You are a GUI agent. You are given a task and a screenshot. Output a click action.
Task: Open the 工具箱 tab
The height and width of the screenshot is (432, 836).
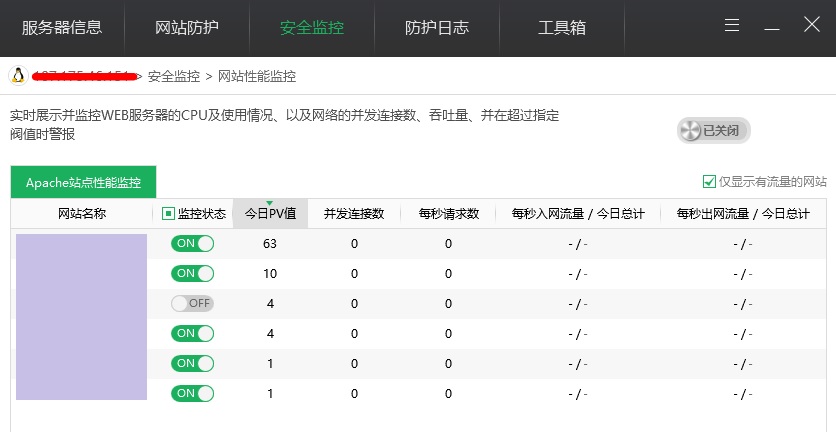pos(562,27)
